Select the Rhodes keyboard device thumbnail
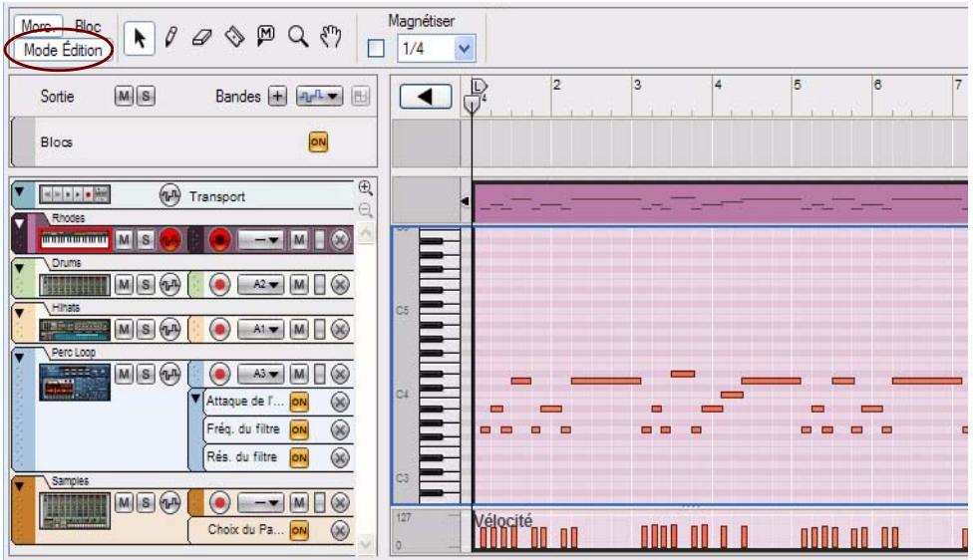Screen dimensions: 973x560 [x=75, y=239]
